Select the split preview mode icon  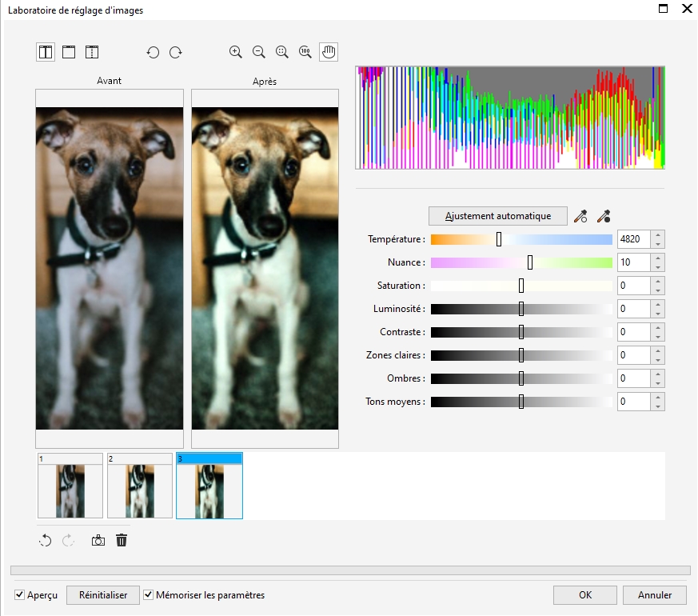[92, 52]
